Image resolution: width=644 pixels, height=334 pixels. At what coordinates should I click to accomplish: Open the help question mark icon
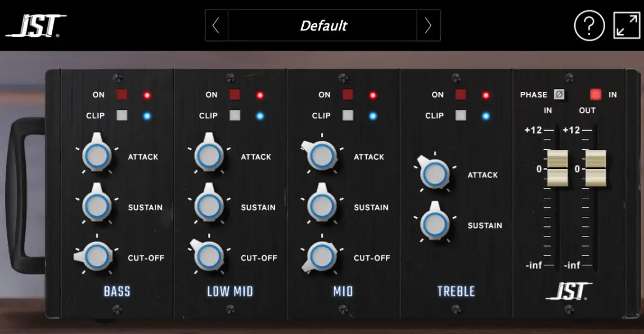[x=589, y=25]
